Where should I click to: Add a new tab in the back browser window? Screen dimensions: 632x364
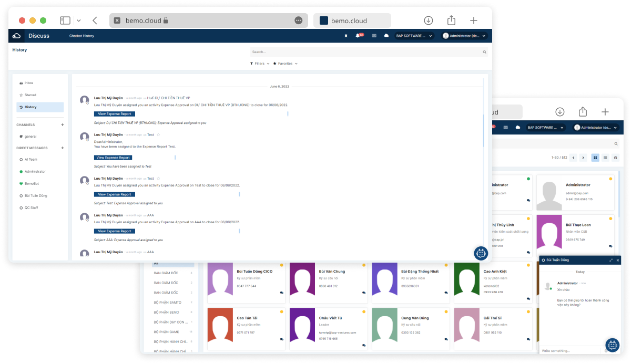pos(605,111)
